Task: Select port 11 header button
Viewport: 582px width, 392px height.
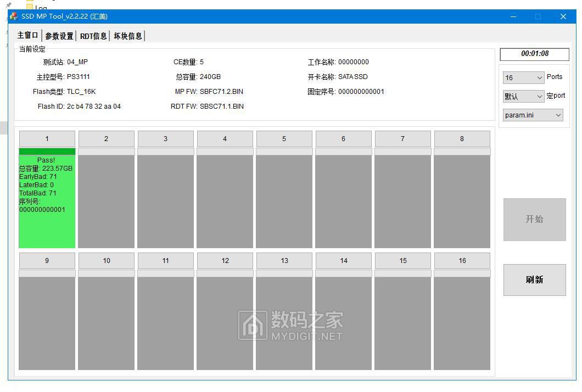Action: click(x=166, y=261)
